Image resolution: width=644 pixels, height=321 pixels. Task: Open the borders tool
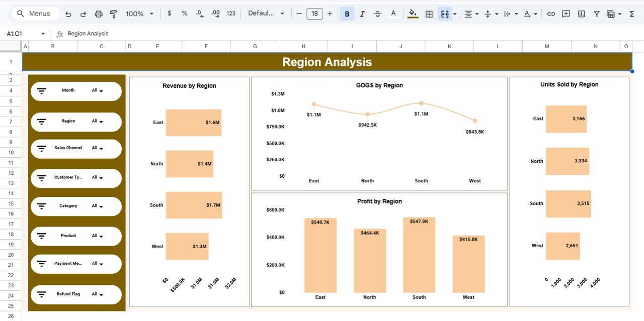(x=429, y=14)
